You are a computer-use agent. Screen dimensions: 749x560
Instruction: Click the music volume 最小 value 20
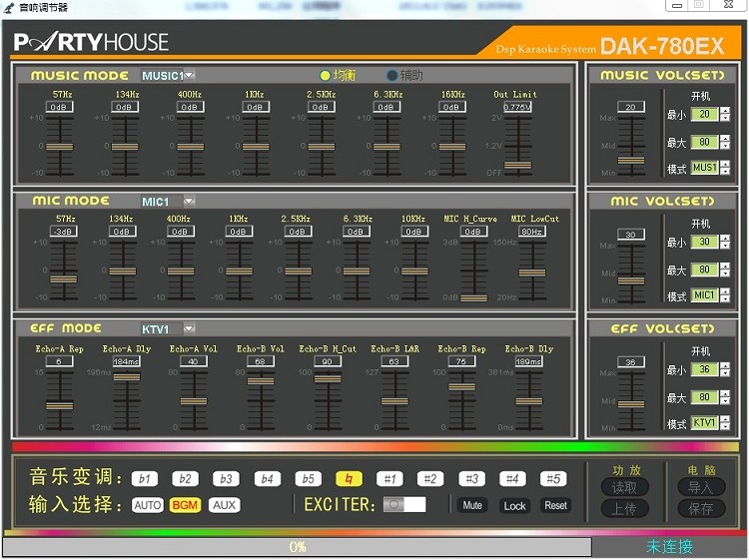705,114
